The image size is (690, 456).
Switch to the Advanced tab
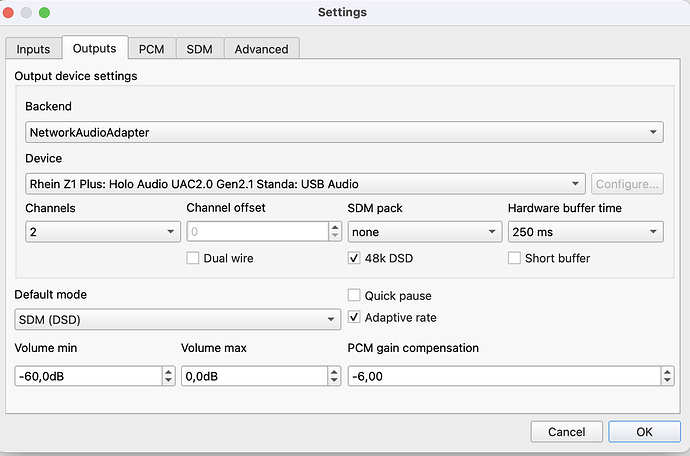261,49
